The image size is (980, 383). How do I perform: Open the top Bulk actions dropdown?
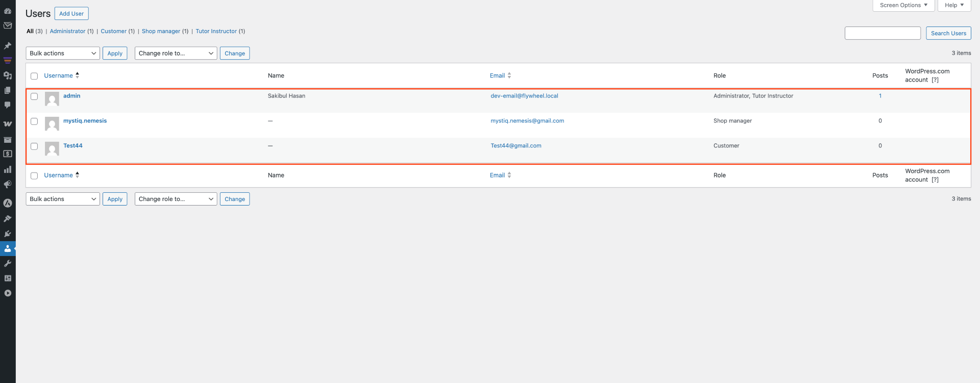(63, 53)
